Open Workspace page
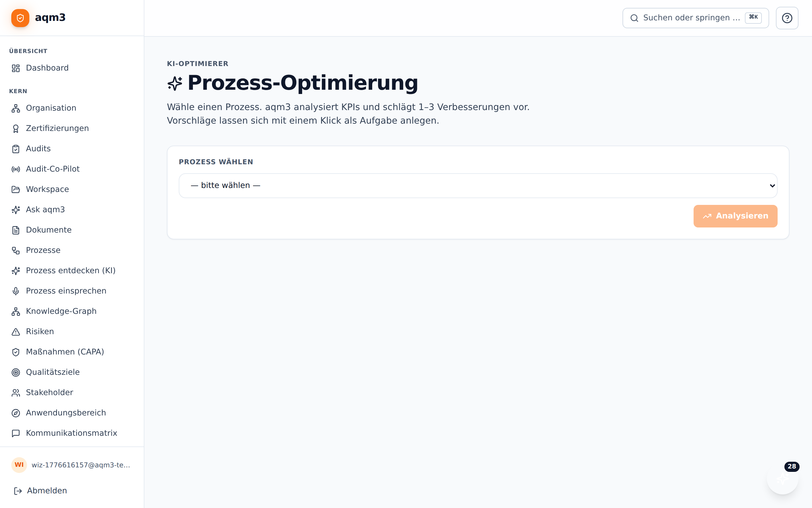The width and height of the screenshot is (812, 508). point(72,189)
